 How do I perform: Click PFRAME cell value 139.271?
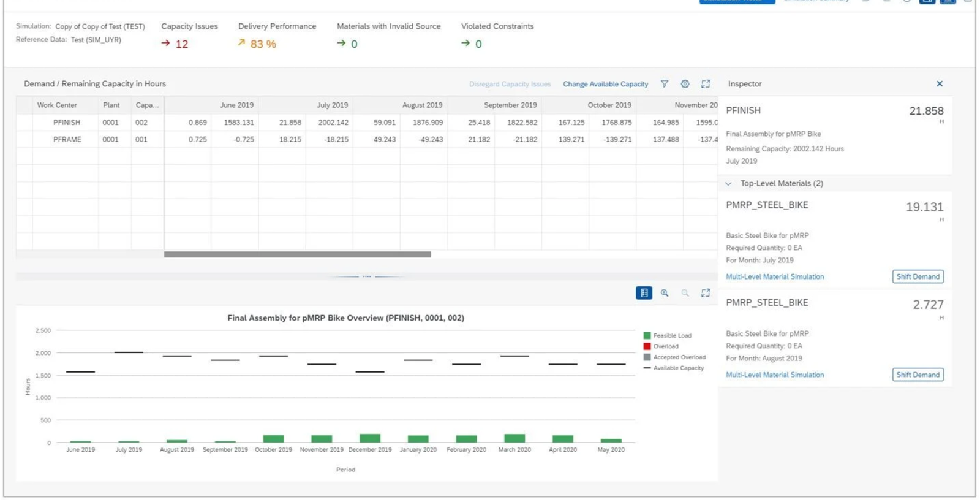point(571,140)
